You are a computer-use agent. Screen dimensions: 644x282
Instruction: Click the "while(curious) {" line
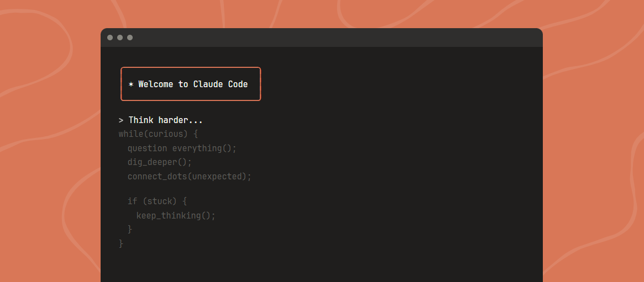158,134
